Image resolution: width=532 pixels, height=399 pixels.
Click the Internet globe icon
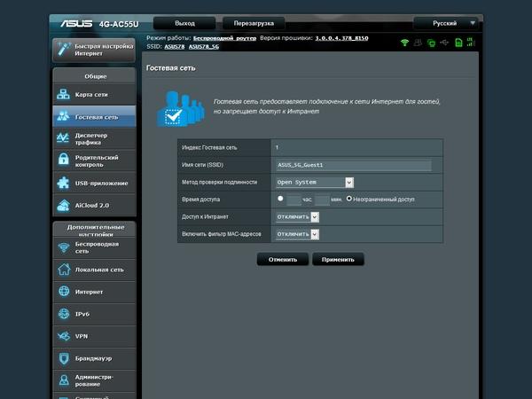pyautogui.click(x=64, y=292)
